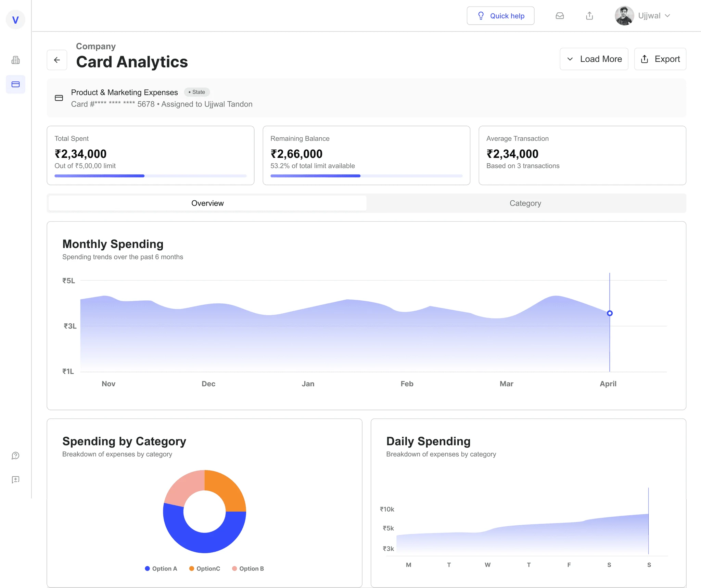Click the ₹5L axis label
This screenshot has width=701, height=588.
coord(68,280)
